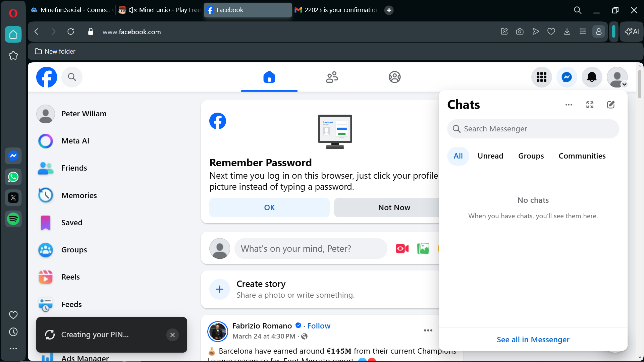Click See all in Messenger link
The image size is (644, 362).
[533, 340]
